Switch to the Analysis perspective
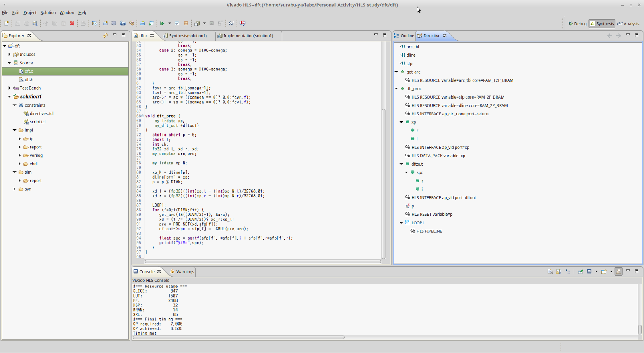This screenshot has height=353, width=644. click(628, 24)
